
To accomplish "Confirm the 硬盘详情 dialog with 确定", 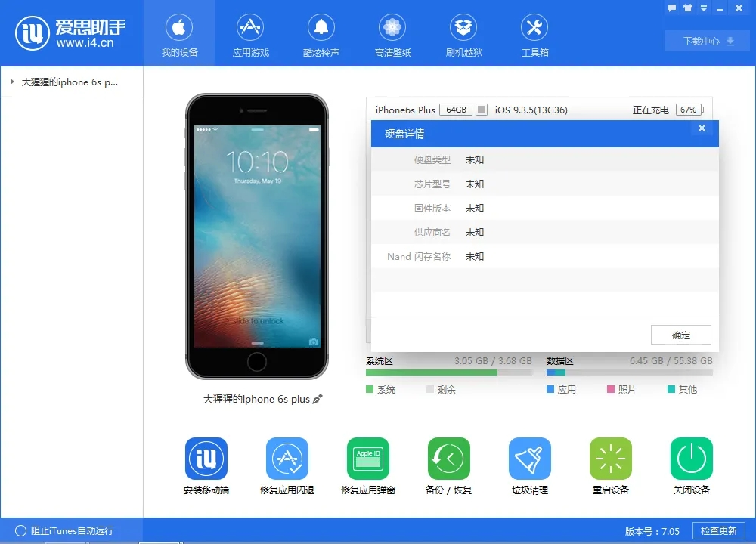I will [x=680, y=334].
